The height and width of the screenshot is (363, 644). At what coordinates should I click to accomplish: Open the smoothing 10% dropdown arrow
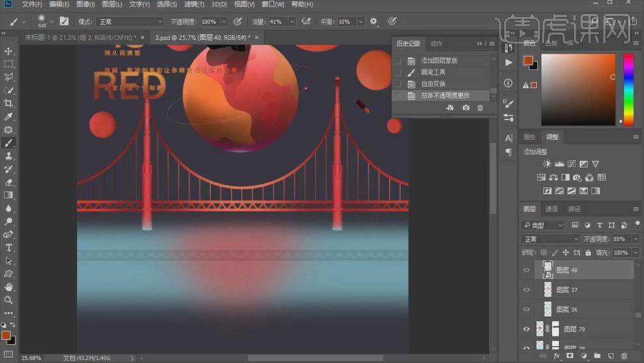click(x=360, y=21)
